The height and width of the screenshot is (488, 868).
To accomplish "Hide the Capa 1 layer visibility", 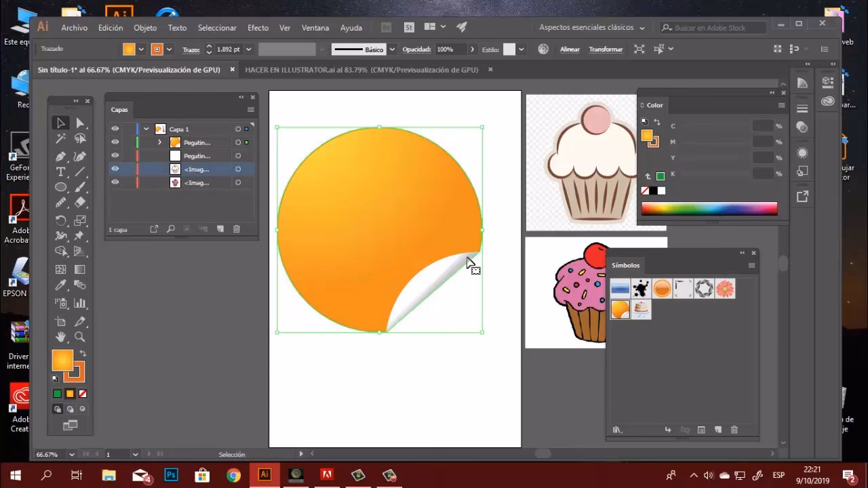I will (x=115, y=129).
